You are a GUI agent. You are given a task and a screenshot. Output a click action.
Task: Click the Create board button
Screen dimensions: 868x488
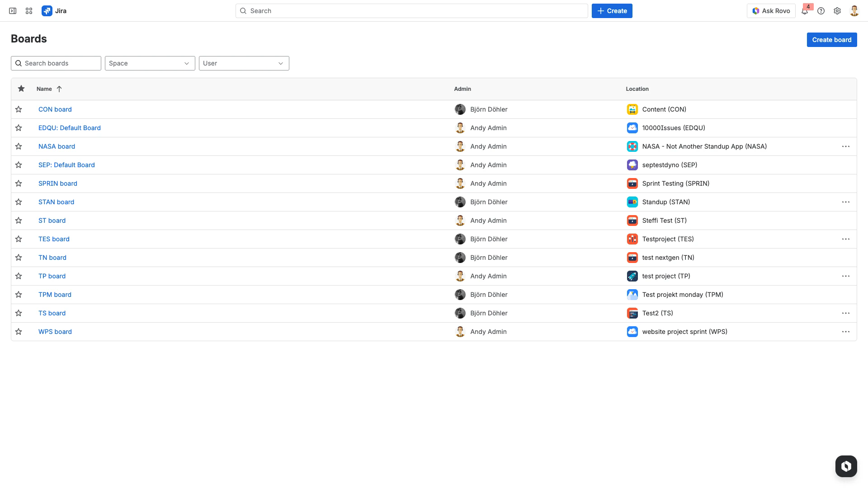point(832,39)
